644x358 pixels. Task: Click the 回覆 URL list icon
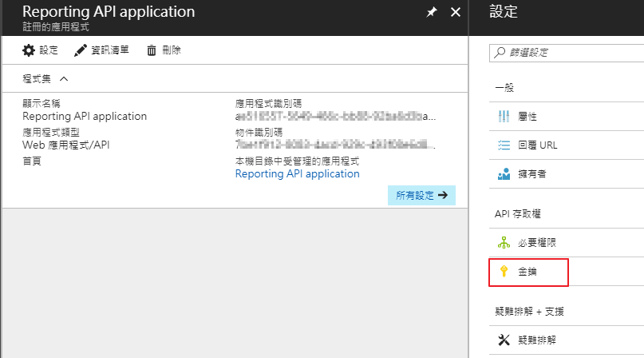[x=504, y=145]
